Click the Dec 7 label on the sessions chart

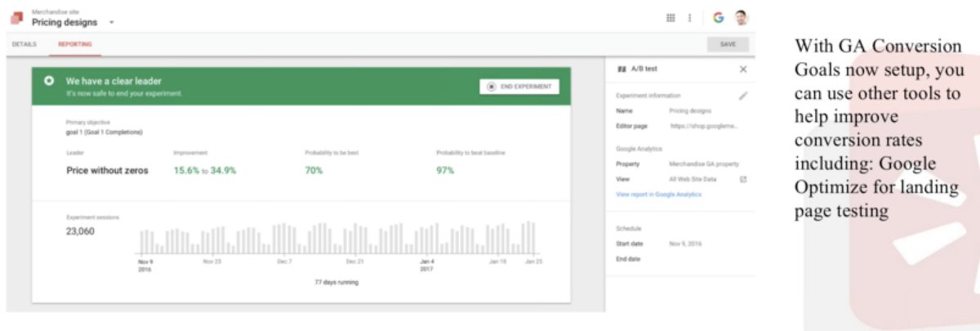click(283, 262)
